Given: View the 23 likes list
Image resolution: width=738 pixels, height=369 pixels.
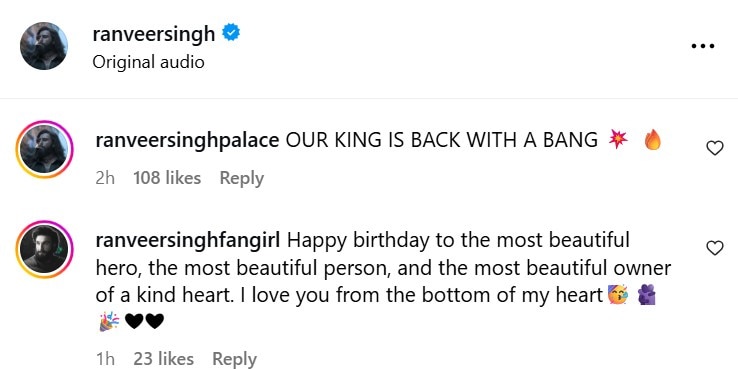Looking at the screenshot, I should (x=163, y=359).
